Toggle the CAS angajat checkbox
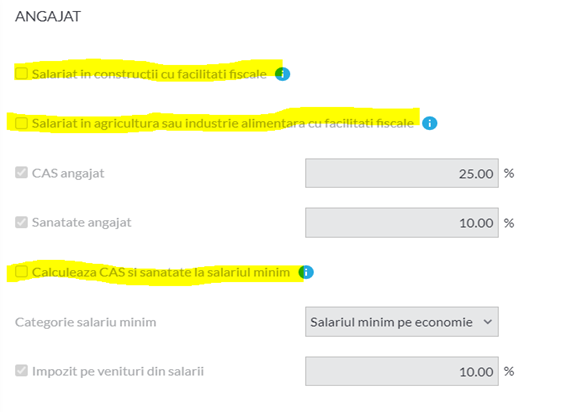The image size is (566, 412). pos(21,173)
